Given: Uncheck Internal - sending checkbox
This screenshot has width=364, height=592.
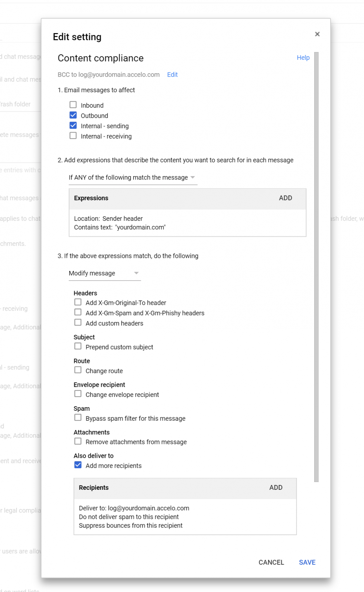Looking at the screenshot, I should coord(73,126).
